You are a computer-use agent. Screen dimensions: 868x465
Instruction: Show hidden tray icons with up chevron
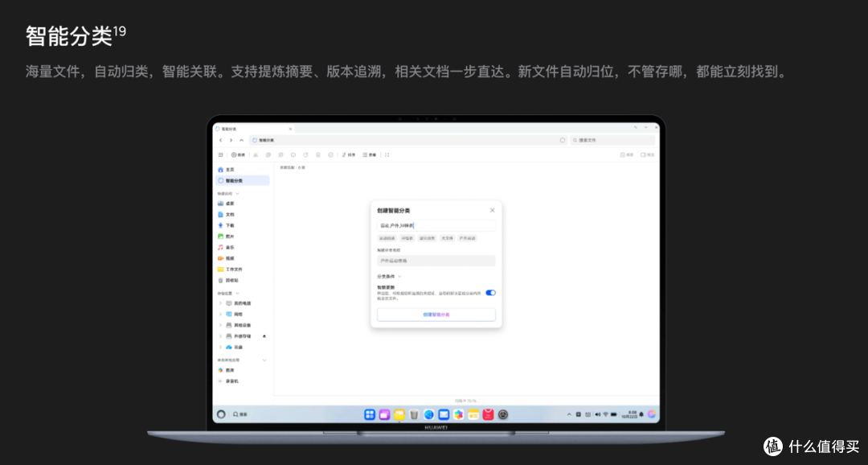pos(569,414)
